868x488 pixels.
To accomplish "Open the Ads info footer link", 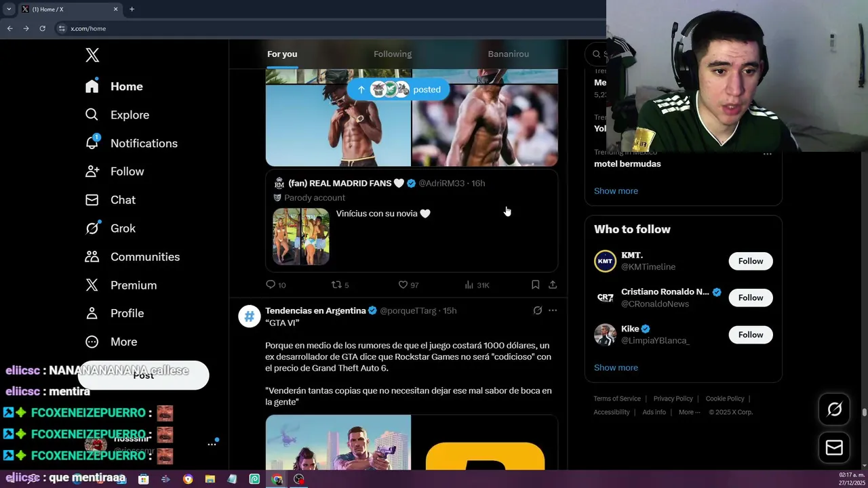I will coord(654,412).
